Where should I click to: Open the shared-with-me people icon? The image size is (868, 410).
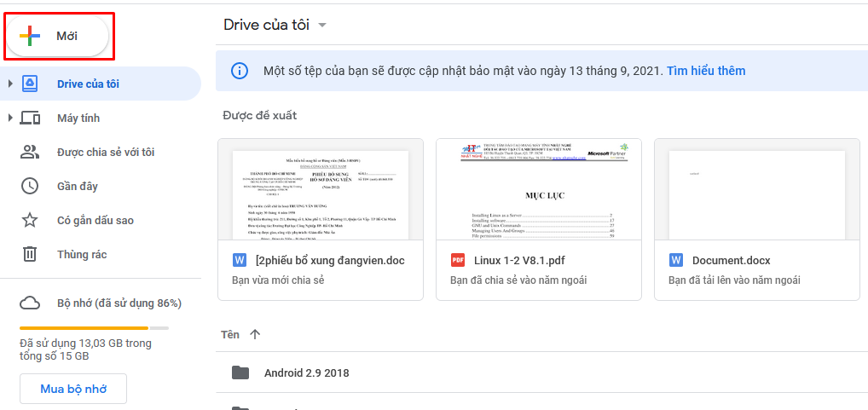pos(30,153)
